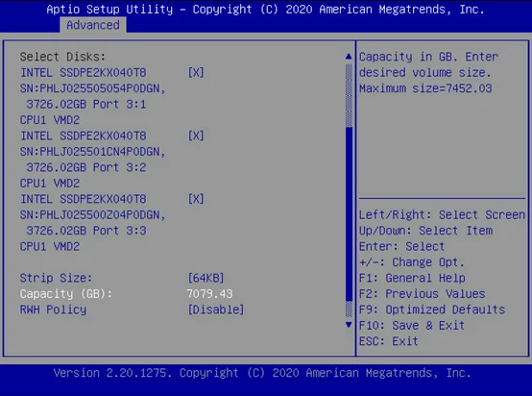The image size is (532, 396).
Task: Click 'F2: Previous Values' hint
Action: (423, 294)
